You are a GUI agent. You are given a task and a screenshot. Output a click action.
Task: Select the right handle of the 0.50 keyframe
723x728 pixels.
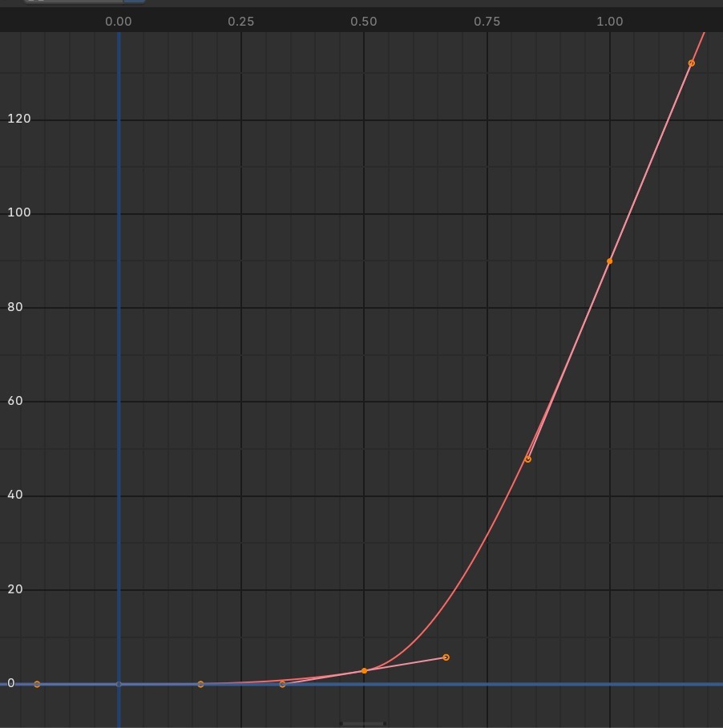pos(446,657)
